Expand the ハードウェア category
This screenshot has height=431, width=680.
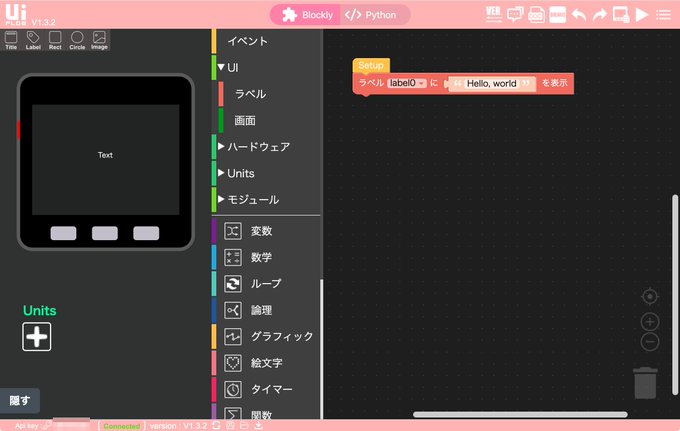[x=221, y=147]
